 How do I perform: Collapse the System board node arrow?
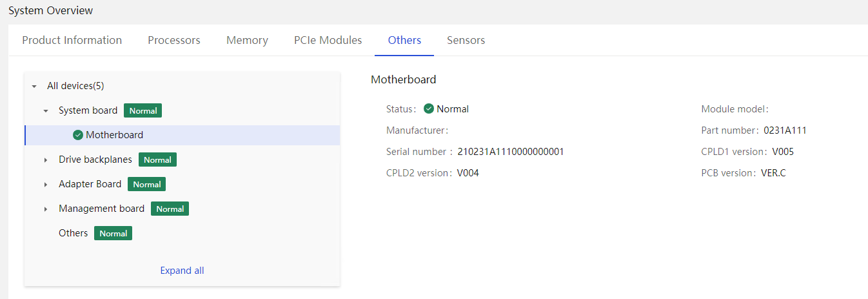click(46, 110)
